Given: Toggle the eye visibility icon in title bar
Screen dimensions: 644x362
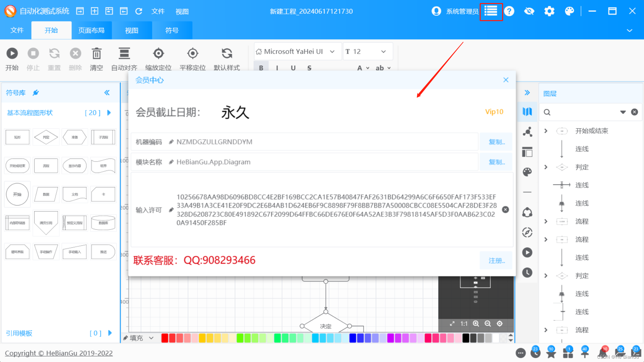Looking at the screenshot, I should tap(529, 11).
